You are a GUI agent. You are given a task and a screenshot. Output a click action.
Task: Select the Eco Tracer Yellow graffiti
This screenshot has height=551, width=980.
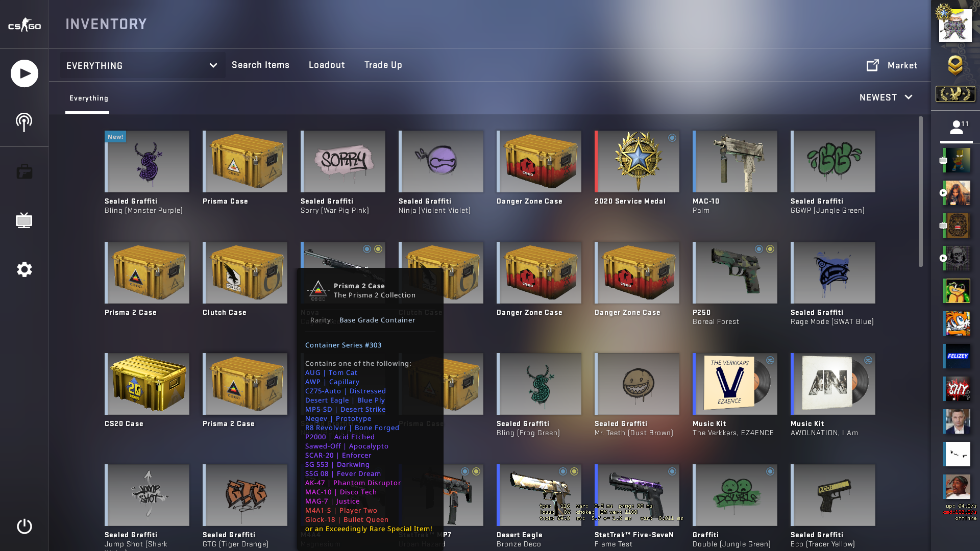pos(833,495)
